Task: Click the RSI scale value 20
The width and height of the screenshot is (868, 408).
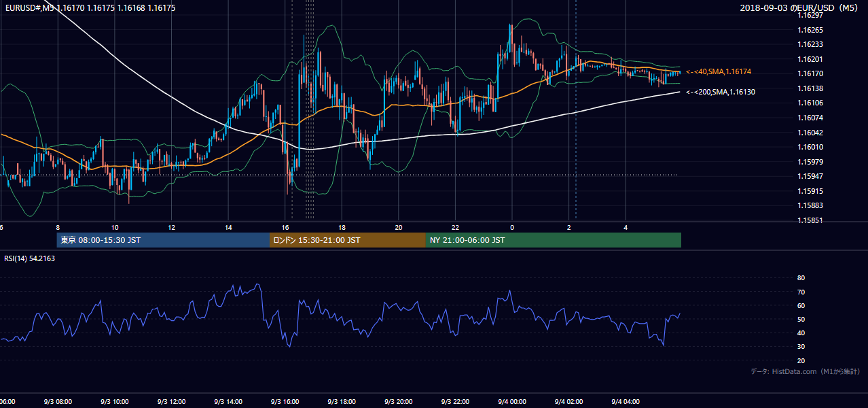Action: [x=801, y=360]
